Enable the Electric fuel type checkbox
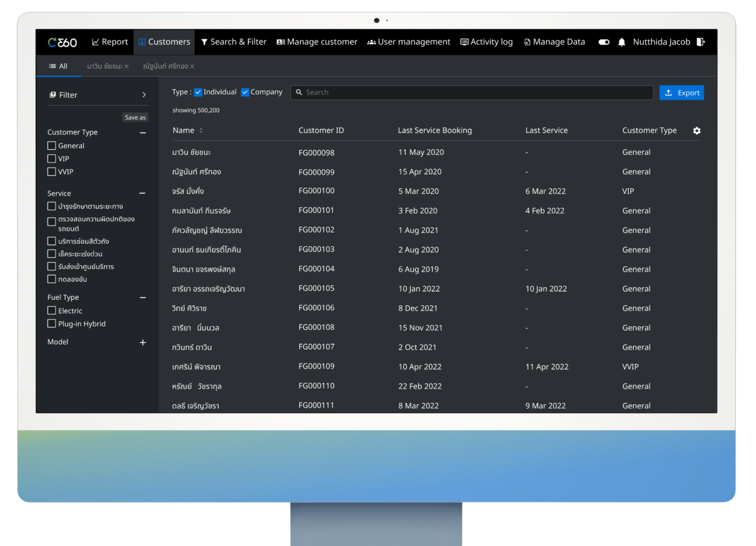 click(x=52, y=310)
